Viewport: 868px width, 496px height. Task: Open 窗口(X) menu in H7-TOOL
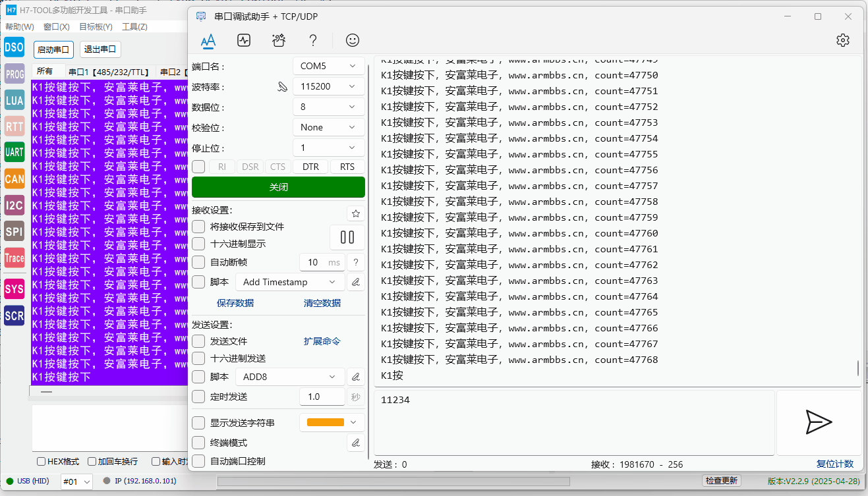pyautogui.click(x=57, y=27)
